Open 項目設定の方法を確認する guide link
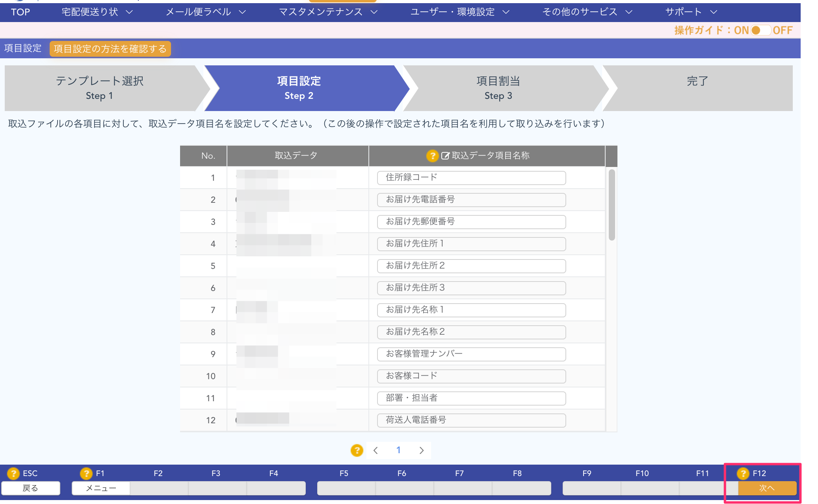 pyautogui.click(x=110, y=49)
